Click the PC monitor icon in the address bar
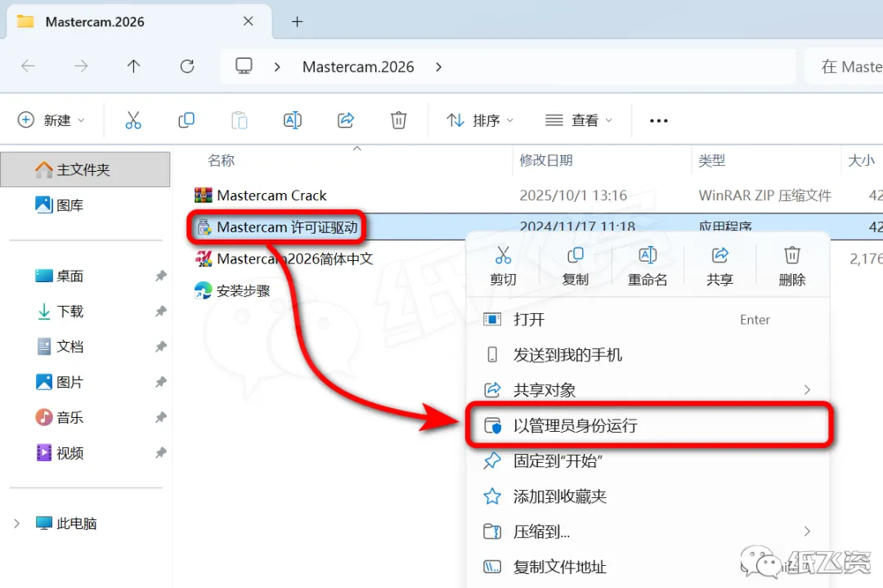Viewport: 883px width, 588px height. coord(244,66)
